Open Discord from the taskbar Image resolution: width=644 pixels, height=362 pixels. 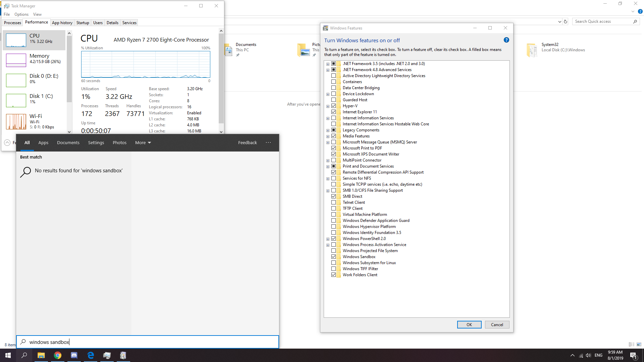[74, 355]
